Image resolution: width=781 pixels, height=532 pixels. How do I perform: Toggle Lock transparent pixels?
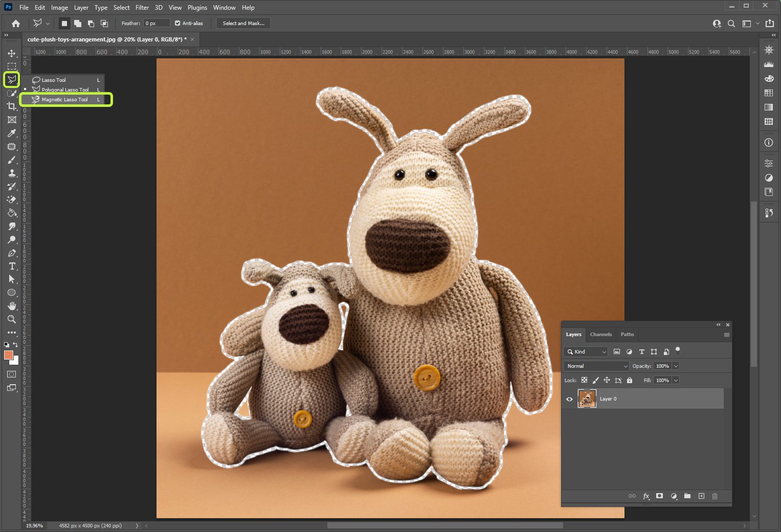[x=584, y=380]
